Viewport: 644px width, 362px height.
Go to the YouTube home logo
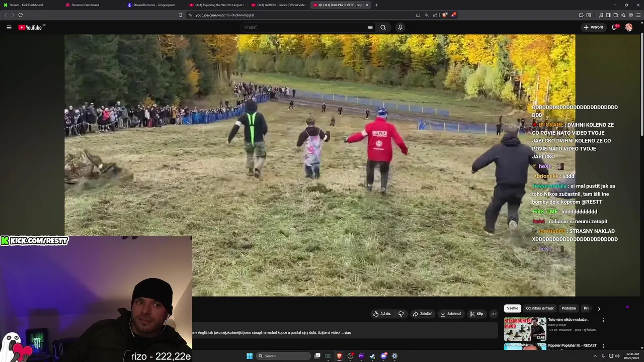pos(31,27)
